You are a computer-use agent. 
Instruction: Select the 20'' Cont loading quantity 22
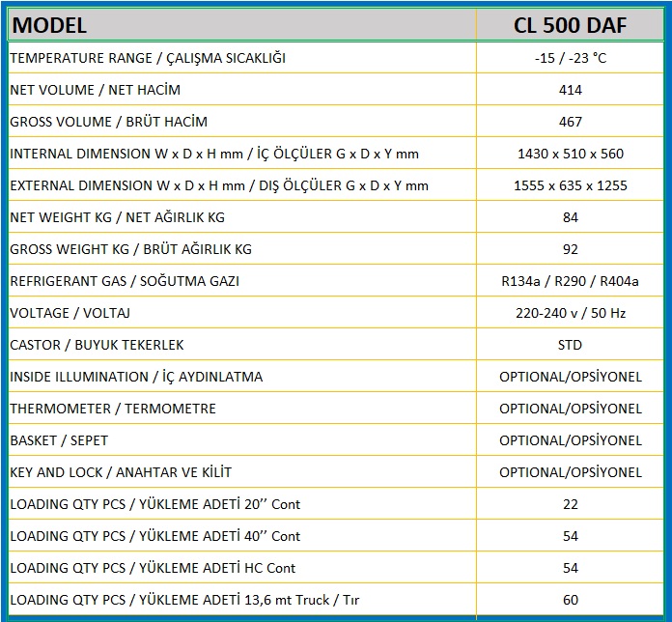[x=571, y=504]
